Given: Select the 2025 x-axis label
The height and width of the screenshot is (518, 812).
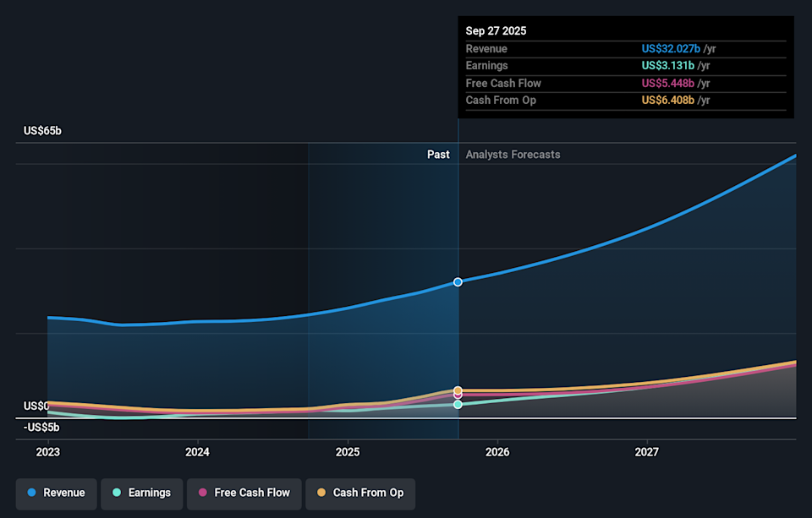Looking at the screenshot, I should tap(348, 452).
